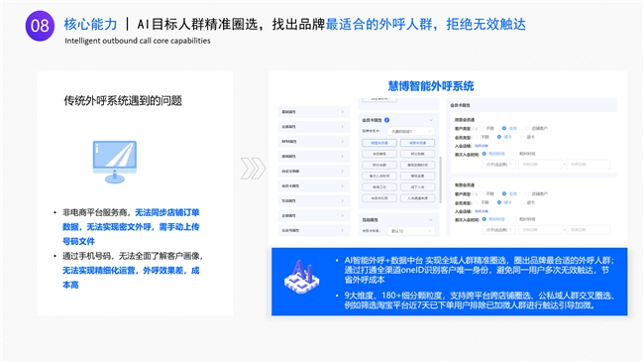Collapse the 会员卡属性 section via its chevron
The width and height of the screenshot is (644, 362).
click(431, 120)
